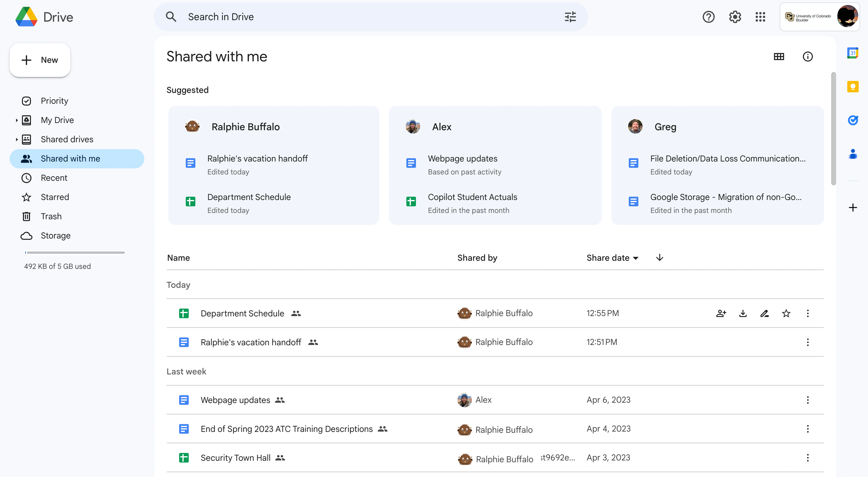868x477 pixels.
Task: Click the Download icon for Department Schedule
Action: 743,313
